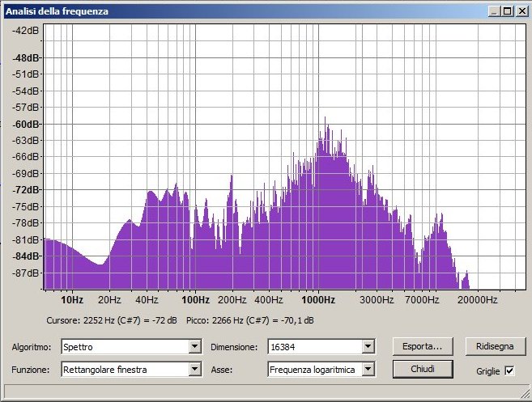Click the -42dB label at axis top

click(x=26, y=31)
